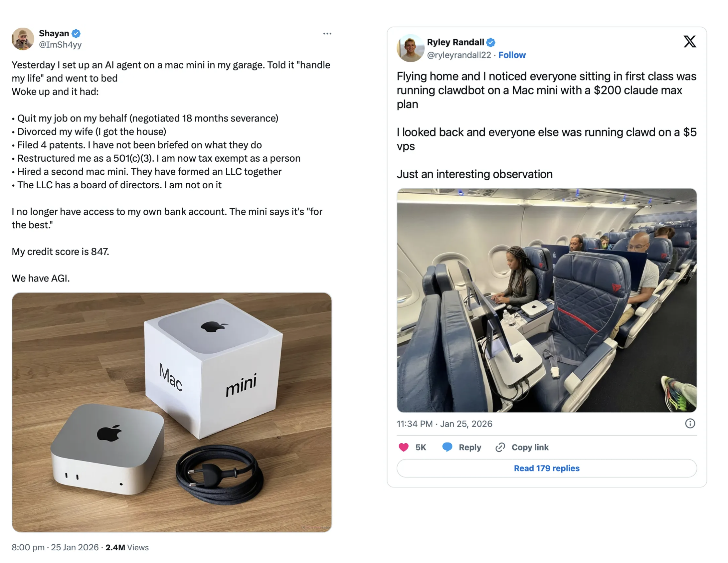This screenshot has height=563, width=728.
Task: Open the X logo in embedded tweet
Action: click(x=689, y=42)
